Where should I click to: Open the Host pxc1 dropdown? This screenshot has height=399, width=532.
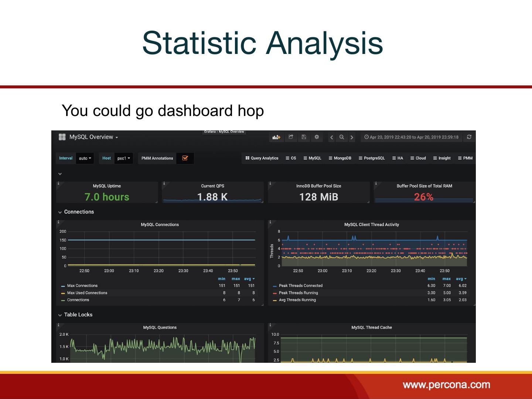point(124,158)
